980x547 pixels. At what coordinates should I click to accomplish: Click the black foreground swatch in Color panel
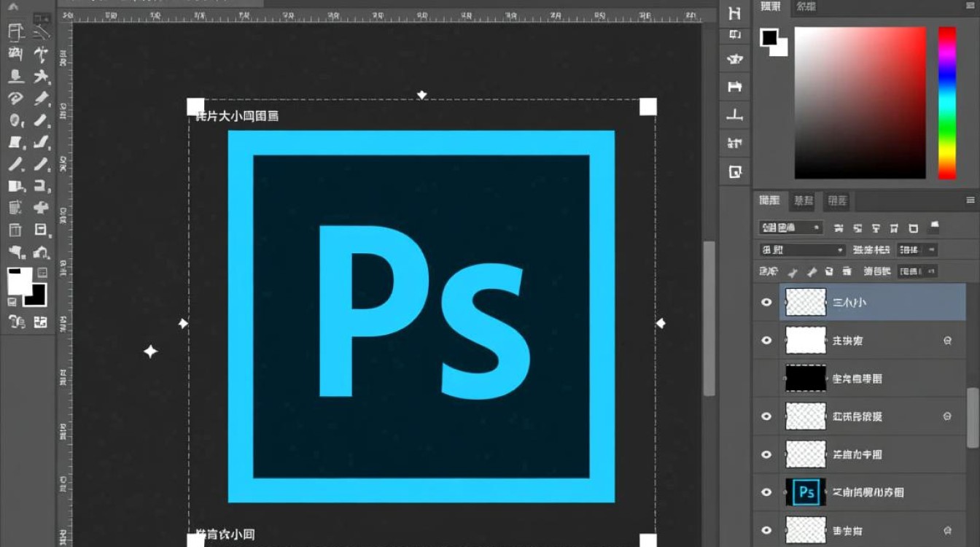769,37
